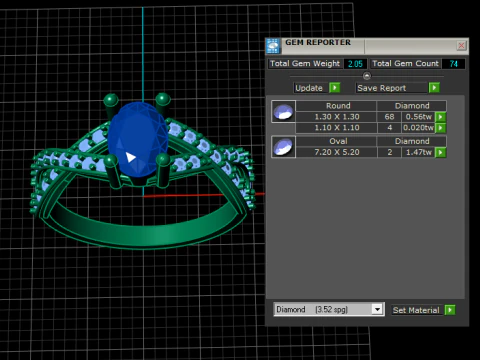Click the green arrow for 1.47tw row
The width and height of the screenshot is (480, 360).
click(441, 152)
